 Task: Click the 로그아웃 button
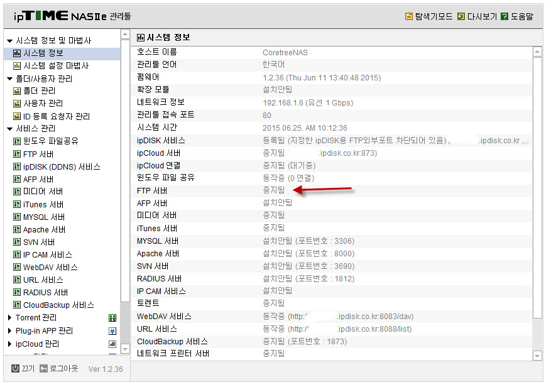coord(63,369)
